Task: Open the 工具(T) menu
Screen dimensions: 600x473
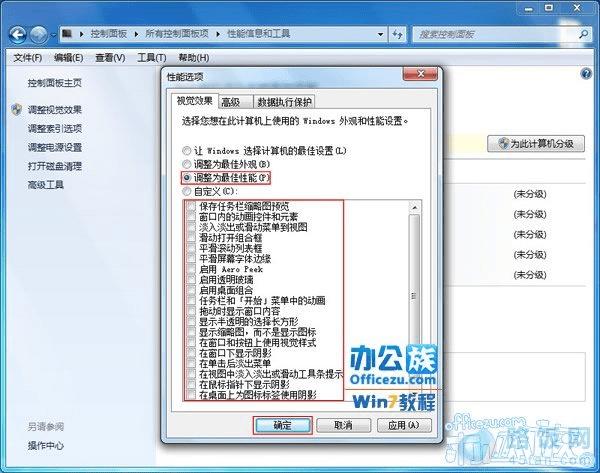Action: [x=152, y=58]
